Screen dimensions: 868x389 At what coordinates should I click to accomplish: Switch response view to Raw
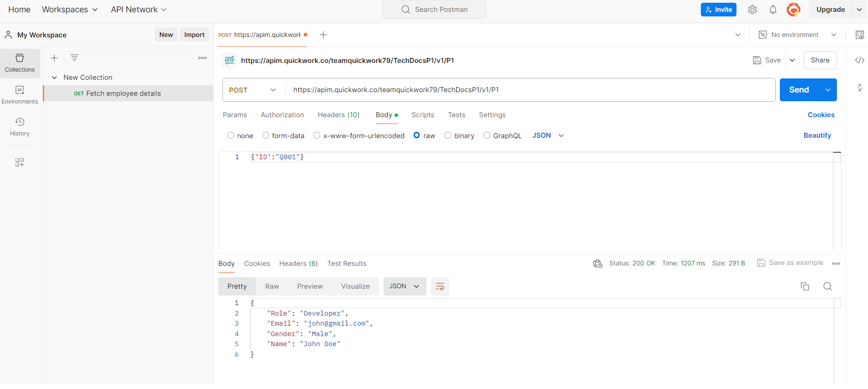(x=272, y=286)
